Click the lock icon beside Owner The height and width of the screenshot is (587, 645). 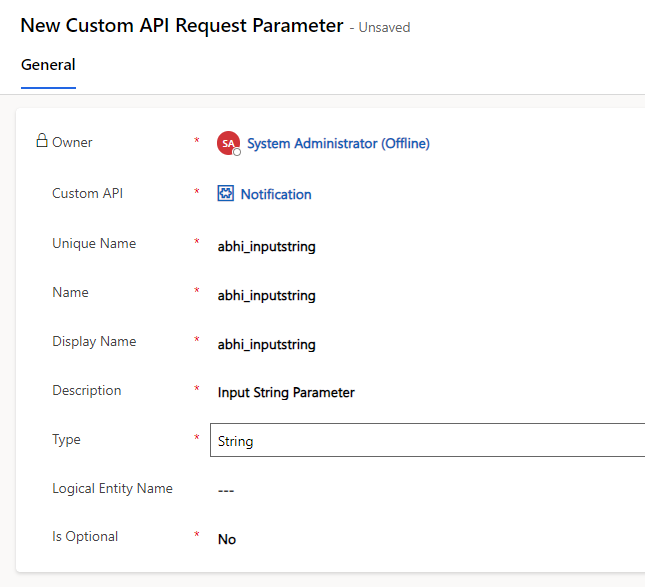coord(42,141)
